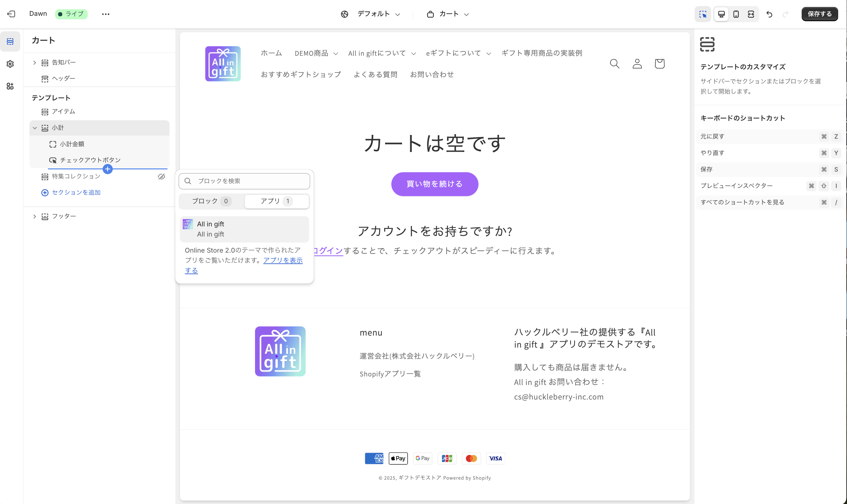The height and width of the screenshot is (504, 847).
Task: Select desktop preview mode
Action: [x=721, y=14]
